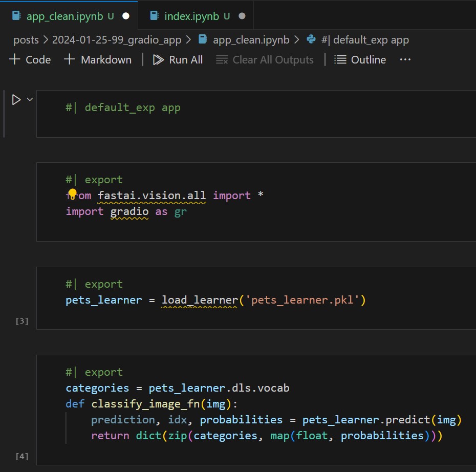Click plus icon of the Code button
Screen dimensions: 476x472
click(x=14, y=59)
